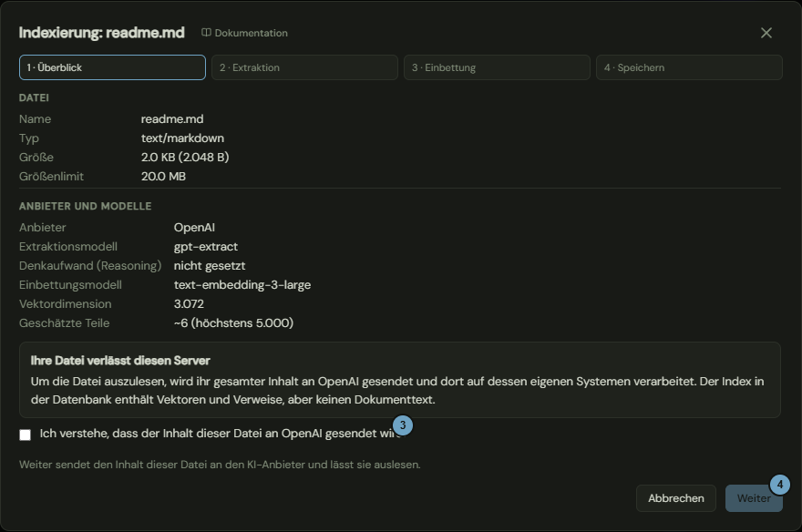The width and height of the screenshot is (802, 532).
Task: Switch to the '2 · Extraktion' step
Action: pyautogui.click(x=304, y=67)
